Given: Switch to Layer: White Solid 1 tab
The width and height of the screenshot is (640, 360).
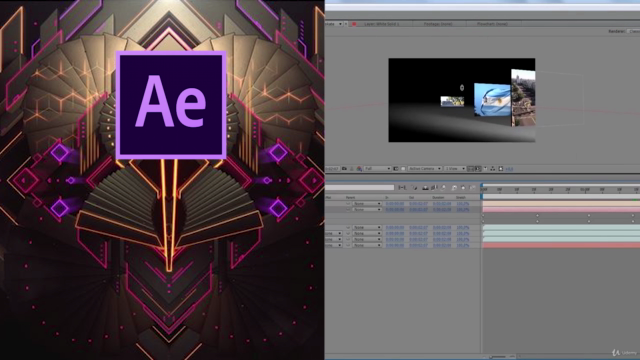Looking at the screenshot, I should pyautogui.click(x=382, y=24).
